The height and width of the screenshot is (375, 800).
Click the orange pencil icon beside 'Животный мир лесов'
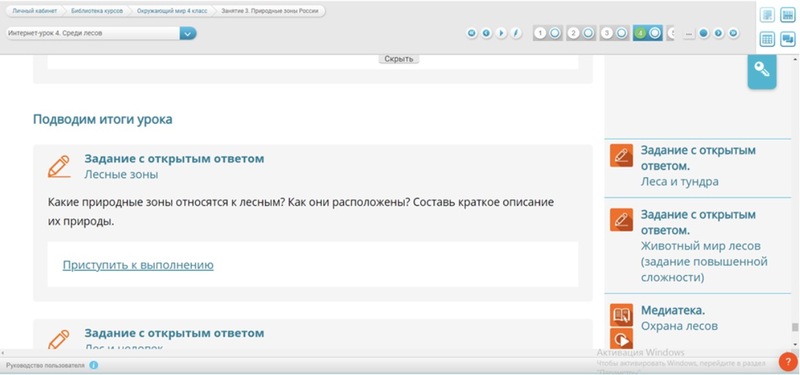[621, 219]
